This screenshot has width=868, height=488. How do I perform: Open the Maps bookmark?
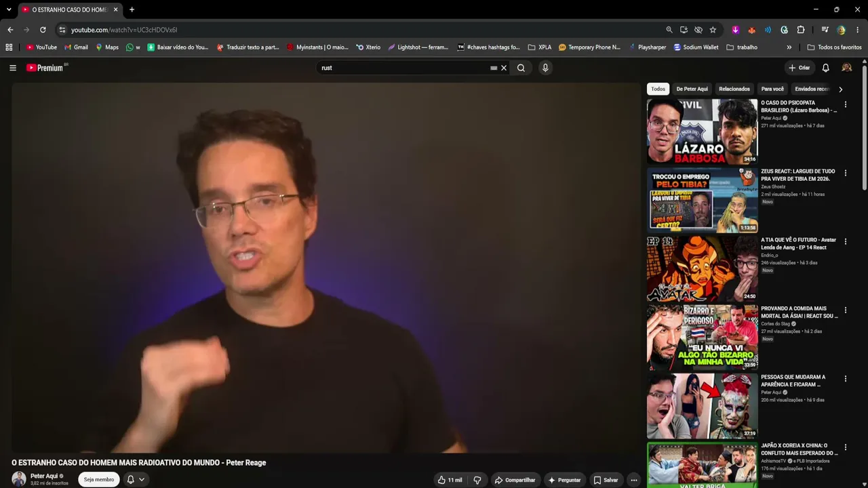[107, 47]
